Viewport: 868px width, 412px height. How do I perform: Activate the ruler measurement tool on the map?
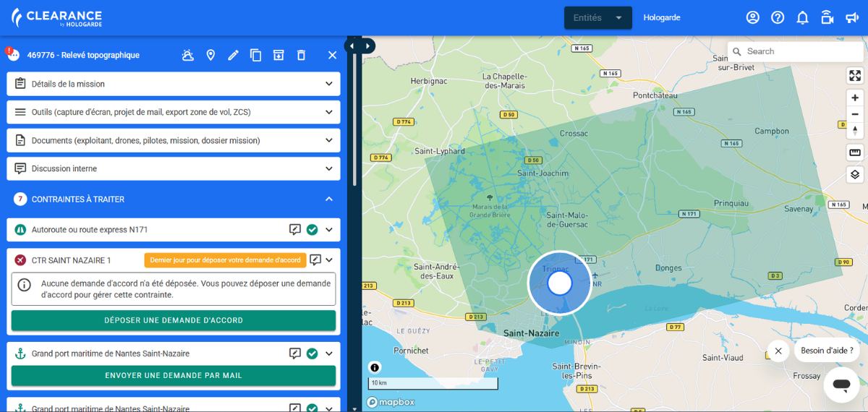point(855,153)
